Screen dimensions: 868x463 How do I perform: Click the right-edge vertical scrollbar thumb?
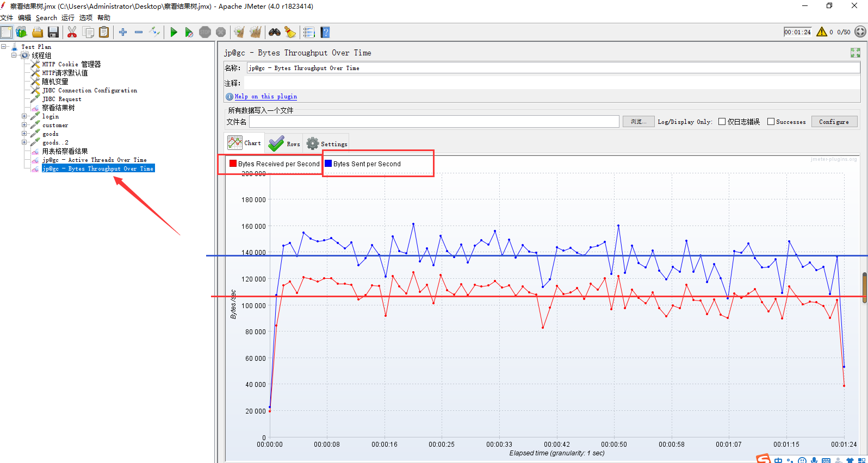(x=865, y=288)
